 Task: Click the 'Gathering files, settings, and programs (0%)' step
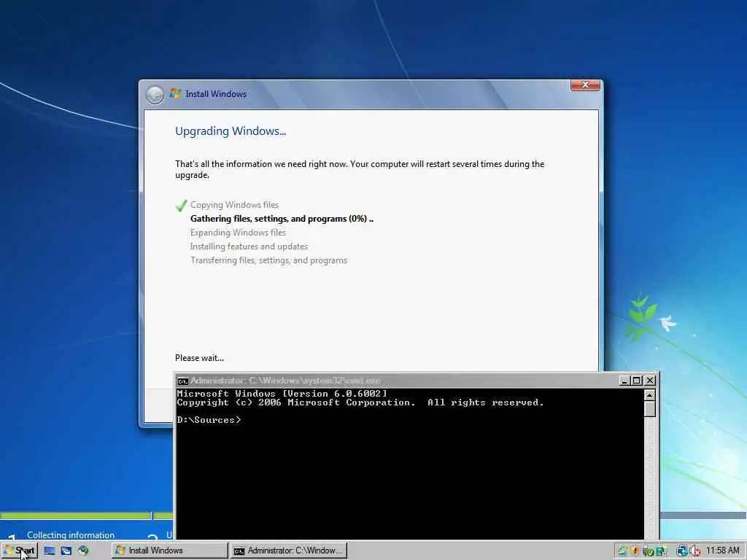(x=282, y=219)
